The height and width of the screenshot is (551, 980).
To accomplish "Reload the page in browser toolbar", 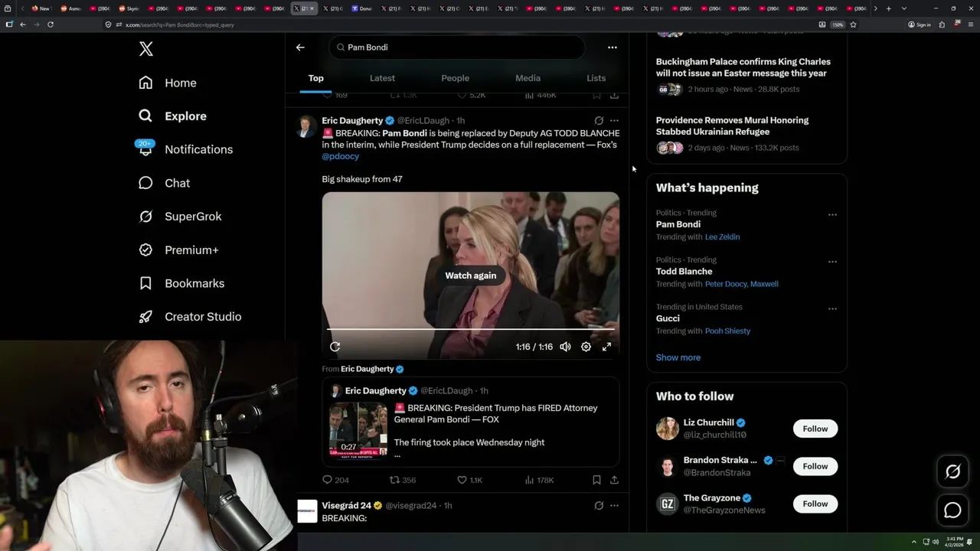I will (x=51, y=24).
